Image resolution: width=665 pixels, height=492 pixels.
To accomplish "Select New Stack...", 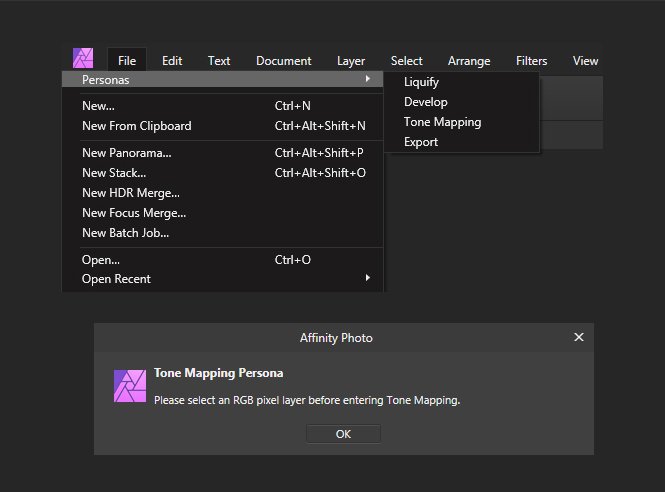I will point(223,173).
